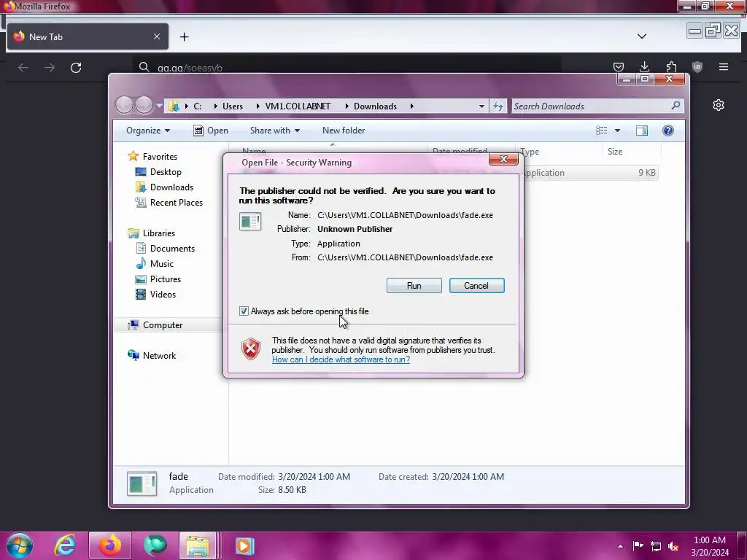Click the Firefox forward arrow
This screenshot has width=747, height=560.
[x=50, y=68]
